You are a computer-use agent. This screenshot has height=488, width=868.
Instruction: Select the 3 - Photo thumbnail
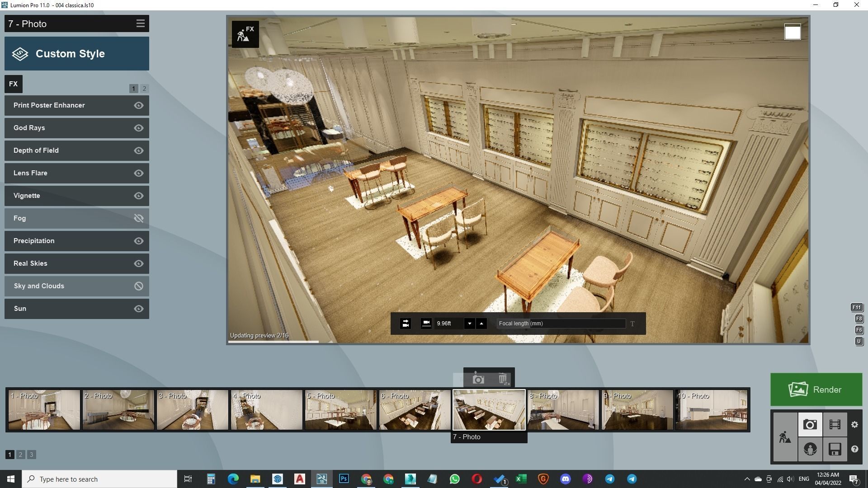click(x=193, y=410)
